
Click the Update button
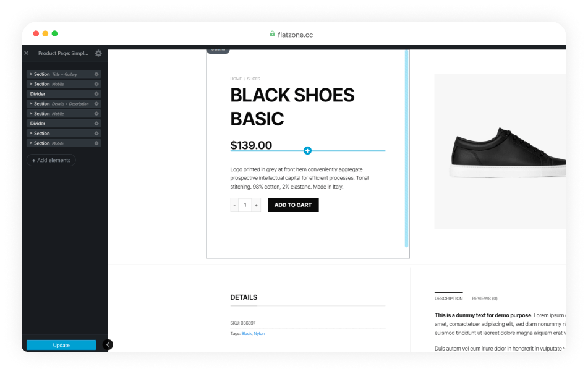[61, 345]
